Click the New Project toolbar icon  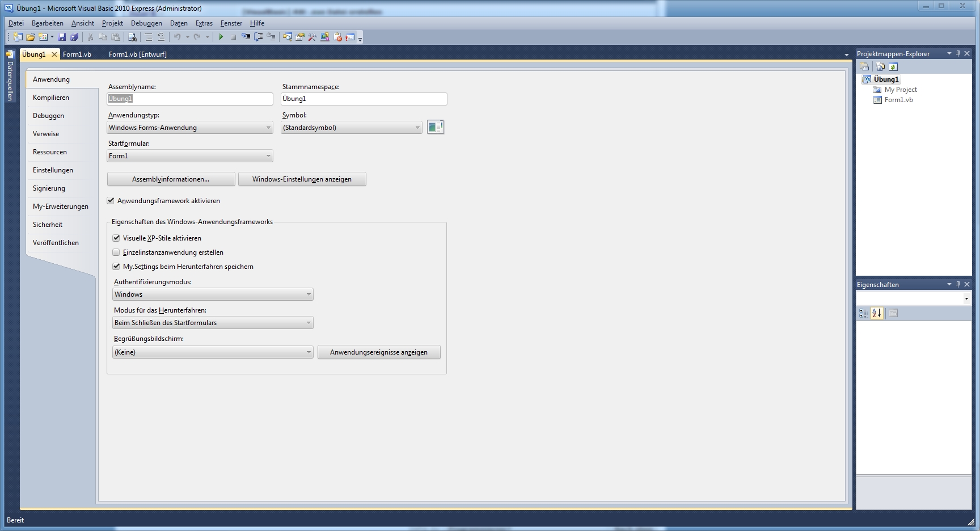tap(18, 37)
